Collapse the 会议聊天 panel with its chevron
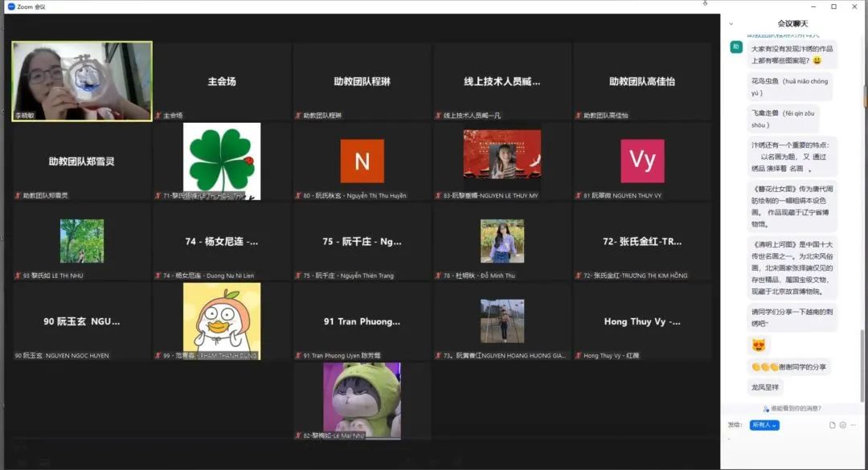The height and width of the screenshot is (470, 868). tap(731, 24)
